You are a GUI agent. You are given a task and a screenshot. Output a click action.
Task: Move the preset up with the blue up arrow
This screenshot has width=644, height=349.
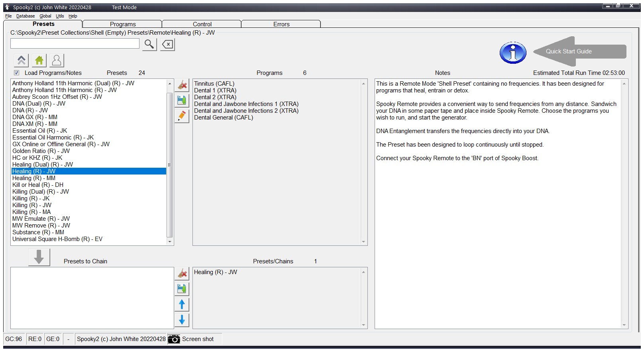(x=182, y=304)
